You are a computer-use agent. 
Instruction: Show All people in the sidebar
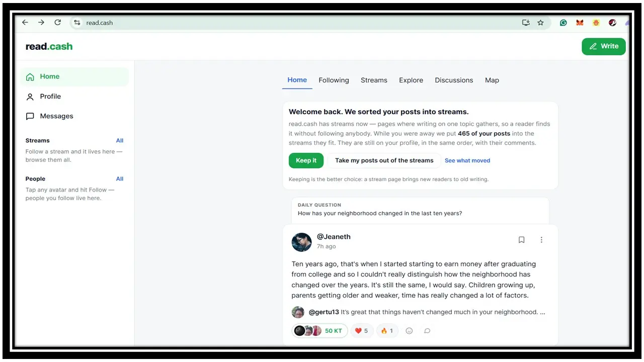pyautogui.click(x=120, y=178)
